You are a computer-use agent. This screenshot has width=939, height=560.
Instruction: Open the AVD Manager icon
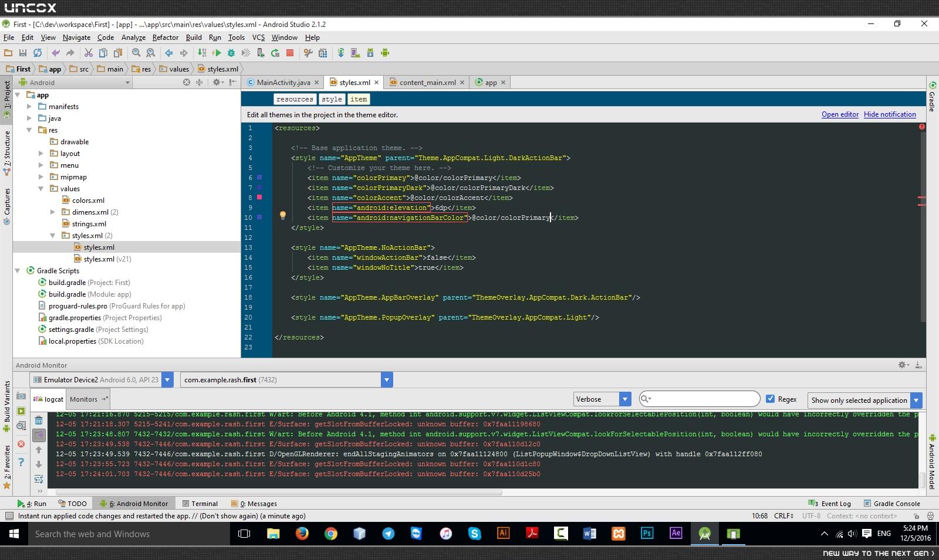coord(355,53)
